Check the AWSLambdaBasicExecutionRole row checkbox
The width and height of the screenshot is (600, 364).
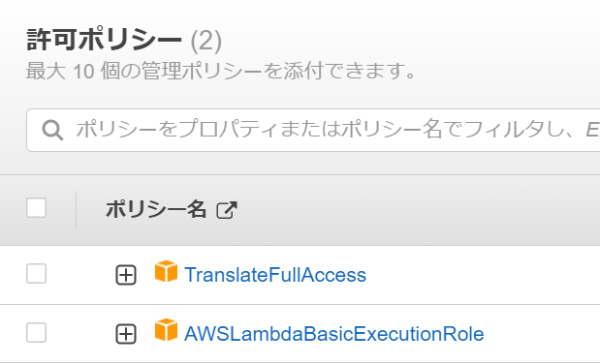[37, 333]
